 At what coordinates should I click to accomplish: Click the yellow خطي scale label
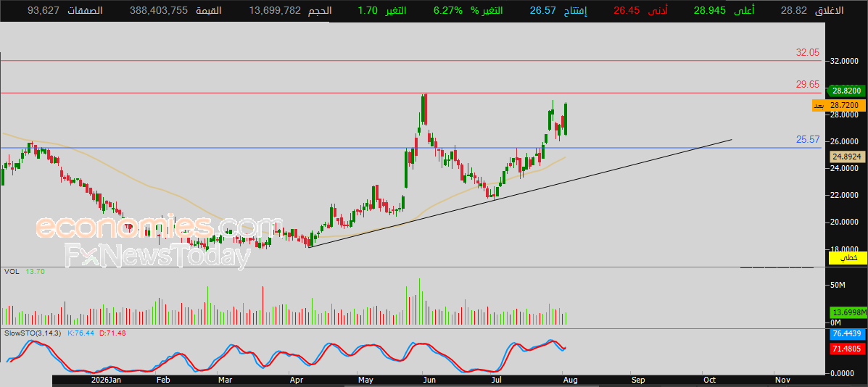847,257
